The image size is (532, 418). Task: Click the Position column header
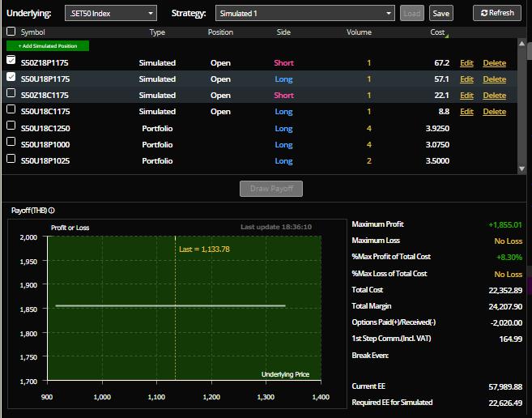(x=220, y=32)
